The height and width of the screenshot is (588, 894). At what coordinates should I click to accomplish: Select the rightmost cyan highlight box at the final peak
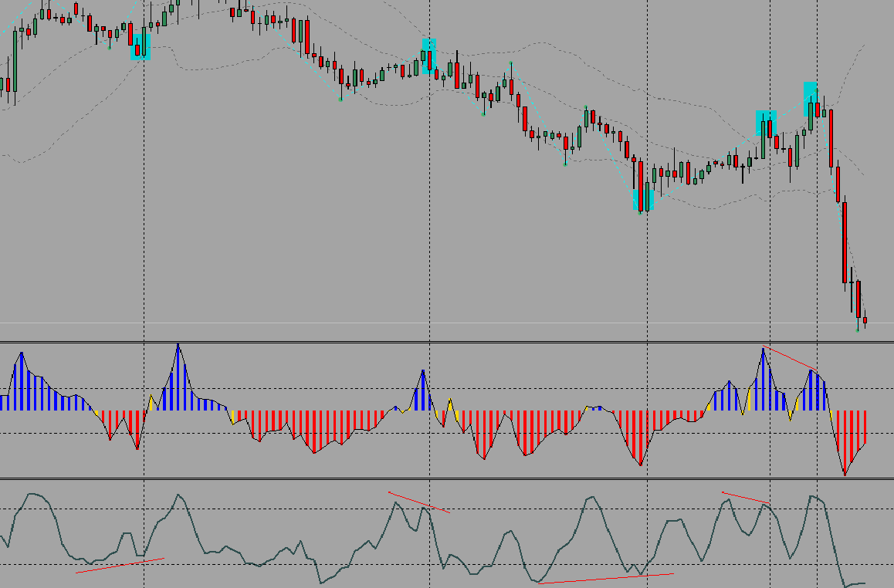pos(810,99)
